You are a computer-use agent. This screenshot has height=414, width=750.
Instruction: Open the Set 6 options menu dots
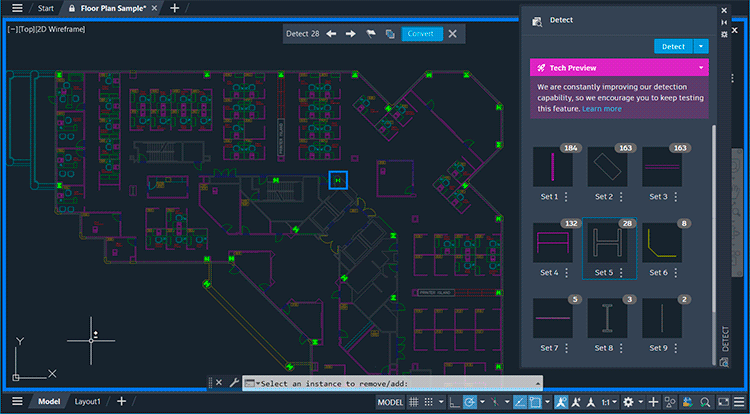[x=675, y=272]
